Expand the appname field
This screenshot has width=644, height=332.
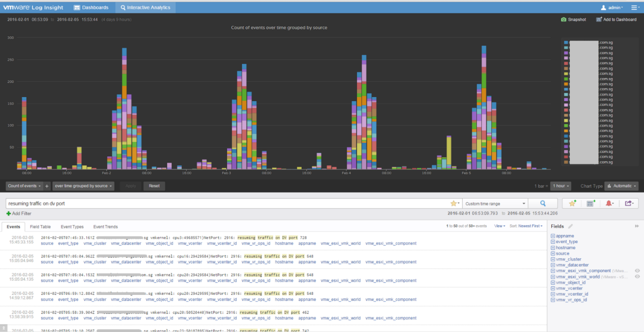click(553, 236)
